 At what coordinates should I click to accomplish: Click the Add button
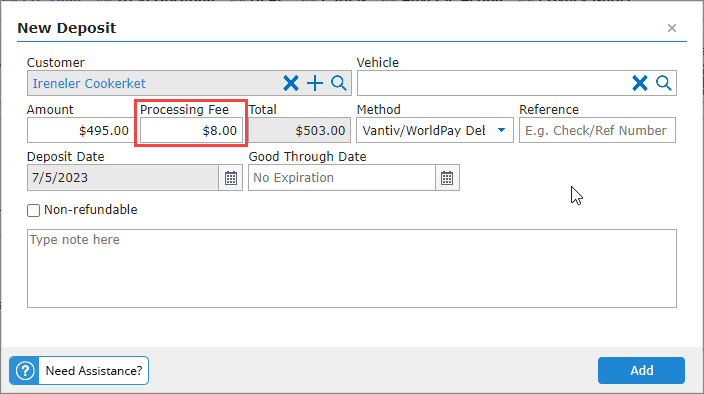click(641, 370)
